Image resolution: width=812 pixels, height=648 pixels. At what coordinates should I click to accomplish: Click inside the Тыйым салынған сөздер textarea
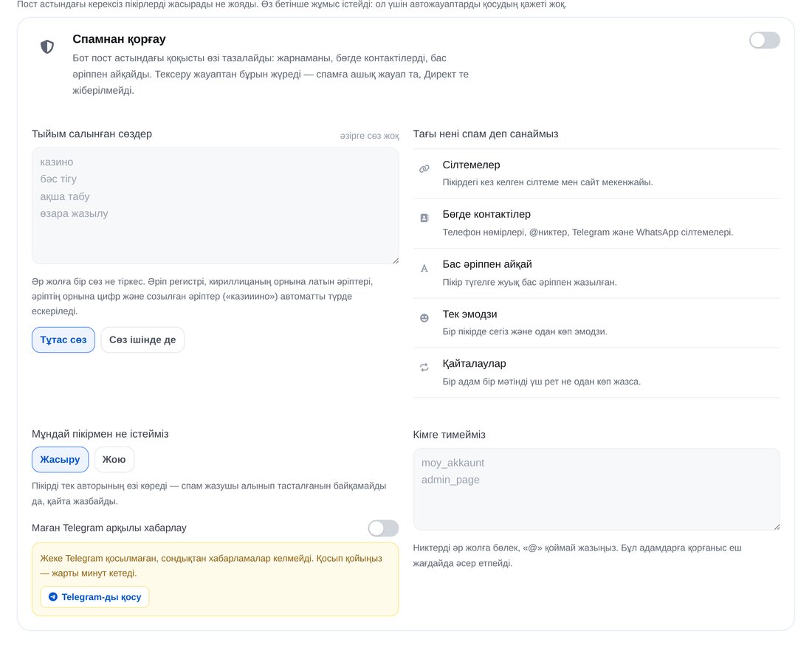pyautogui.click(x=216, y=205)
